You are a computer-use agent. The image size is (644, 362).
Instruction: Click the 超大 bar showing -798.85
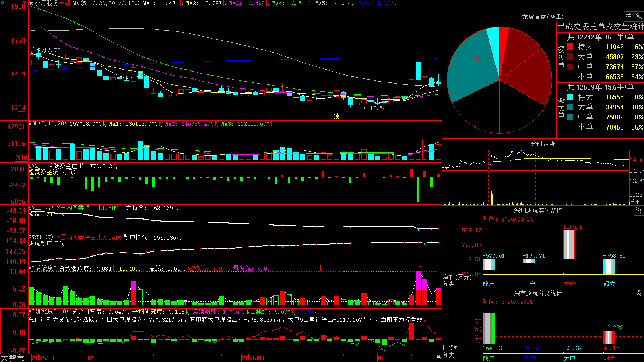609,267
